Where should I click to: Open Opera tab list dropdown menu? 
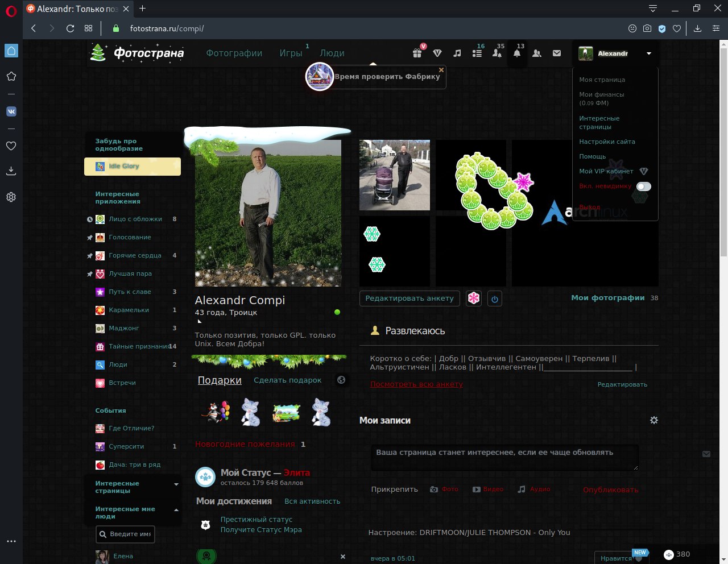pos(653,9)
